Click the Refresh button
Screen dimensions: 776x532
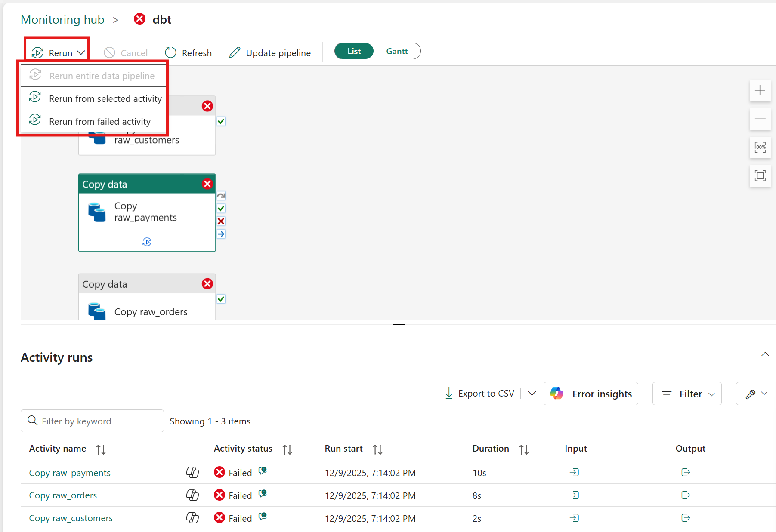click(x=188, y=52)
